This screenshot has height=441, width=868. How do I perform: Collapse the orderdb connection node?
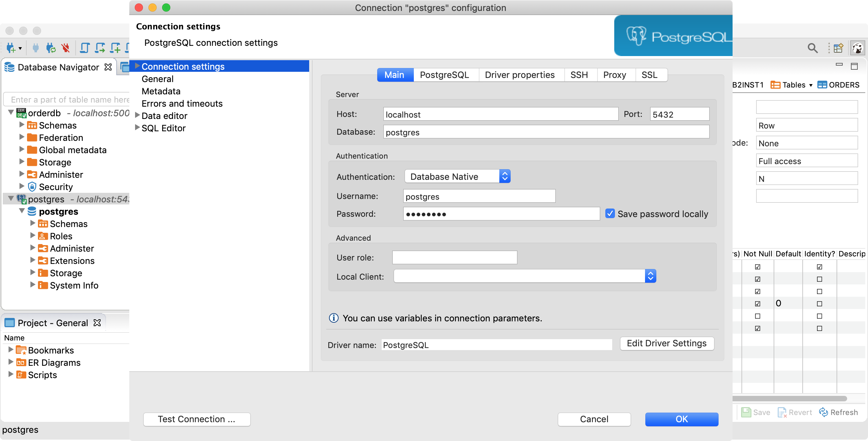[x=11, y=112]
